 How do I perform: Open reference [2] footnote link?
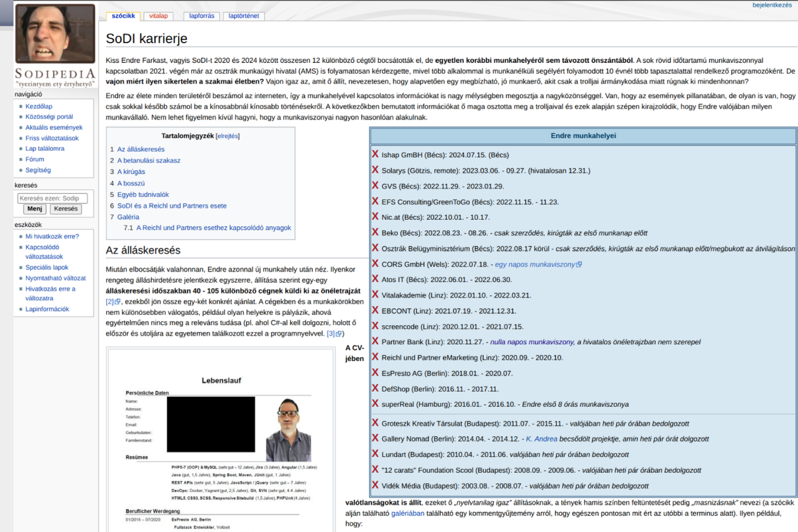click(110, 301)
